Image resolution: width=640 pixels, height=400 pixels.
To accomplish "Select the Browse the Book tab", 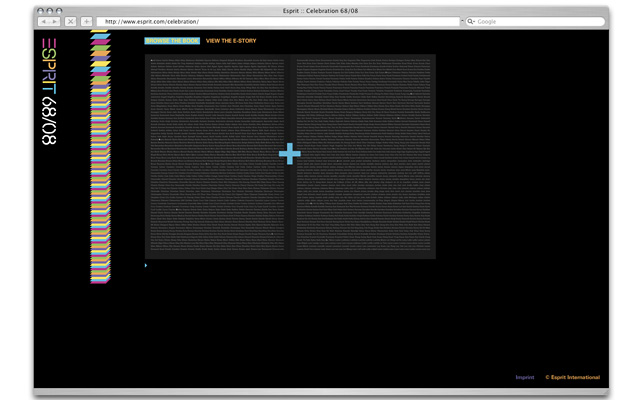I will coord(172,41).
